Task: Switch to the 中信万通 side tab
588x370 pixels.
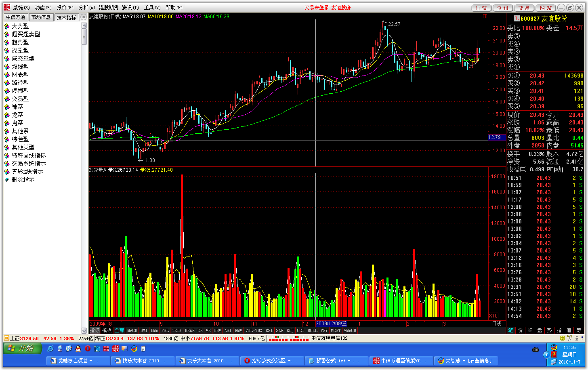Action: click(x=16, y=17)
